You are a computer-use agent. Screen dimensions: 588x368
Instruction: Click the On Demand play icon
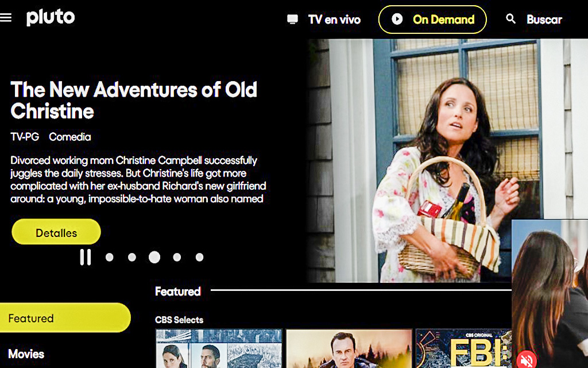point(397,19)
